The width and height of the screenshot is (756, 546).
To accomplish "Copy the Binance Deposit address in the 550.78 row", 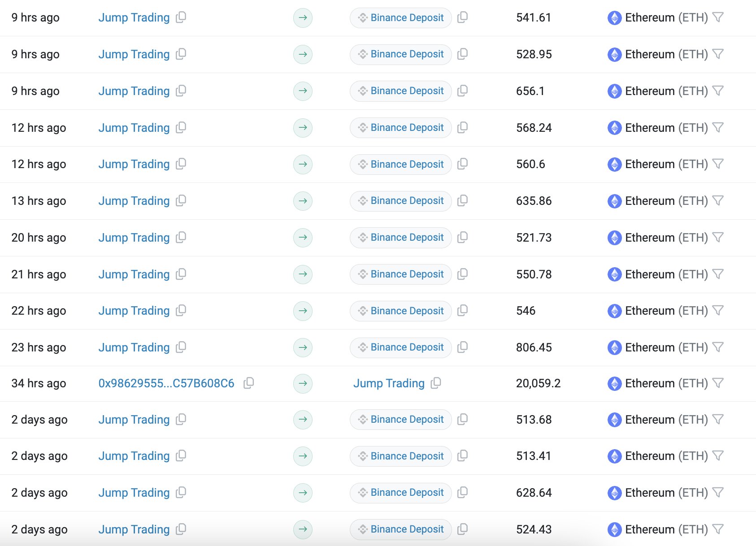I will tap(462, 274).
